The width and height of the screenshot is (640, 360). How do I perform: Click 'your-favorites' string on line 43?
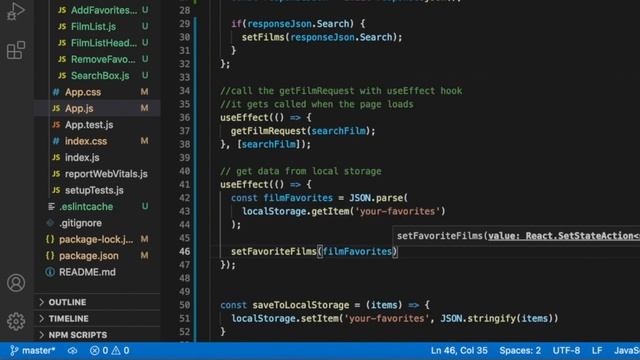tap(397, 211)
